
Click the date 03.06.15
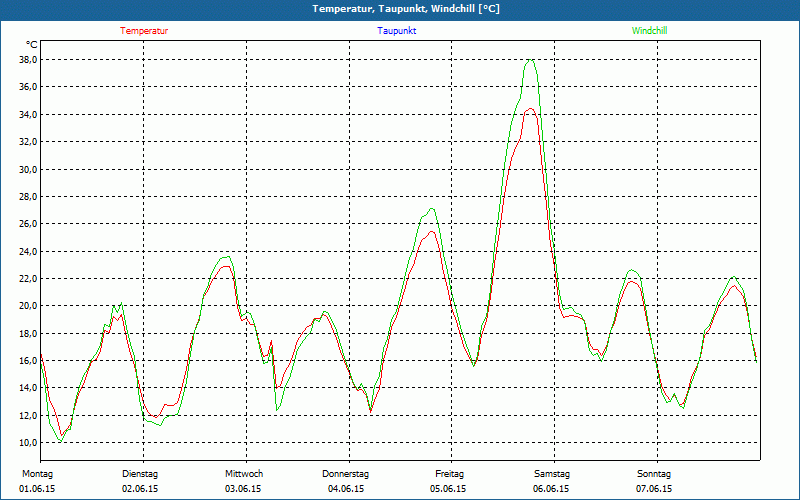tap(243, 489)
